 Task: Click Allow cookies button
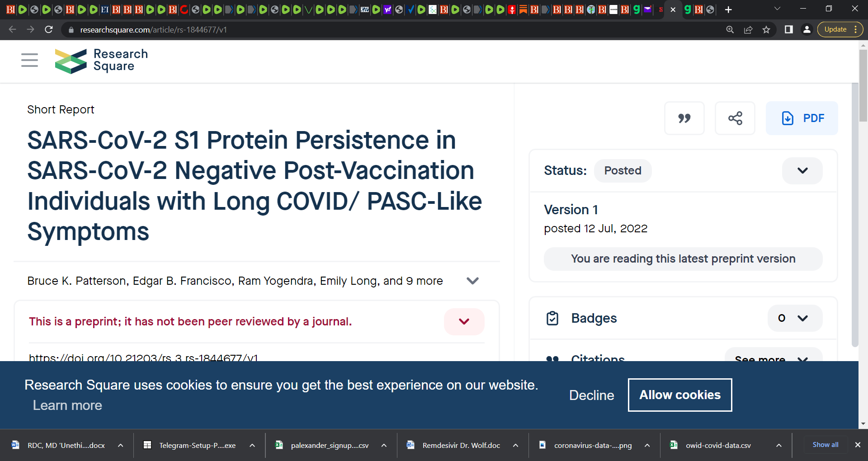[680, 395]
